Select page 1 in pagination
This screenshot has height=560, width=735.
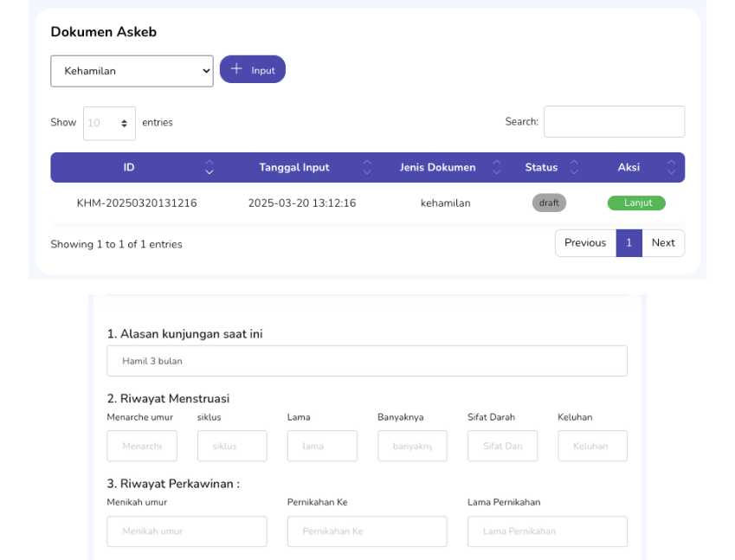tap(629, 243)
